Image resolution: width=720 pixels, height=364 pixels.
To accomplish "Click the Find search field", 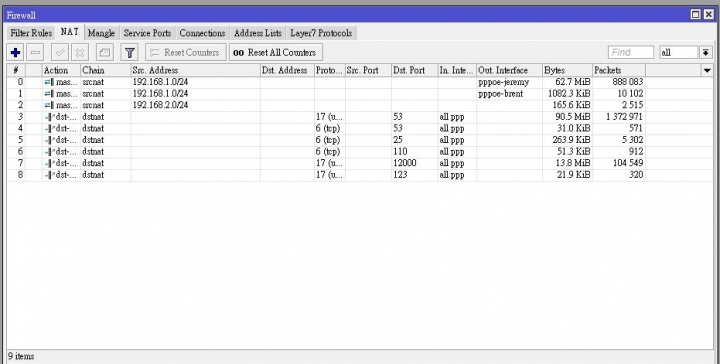I will (x=631, y=53).
